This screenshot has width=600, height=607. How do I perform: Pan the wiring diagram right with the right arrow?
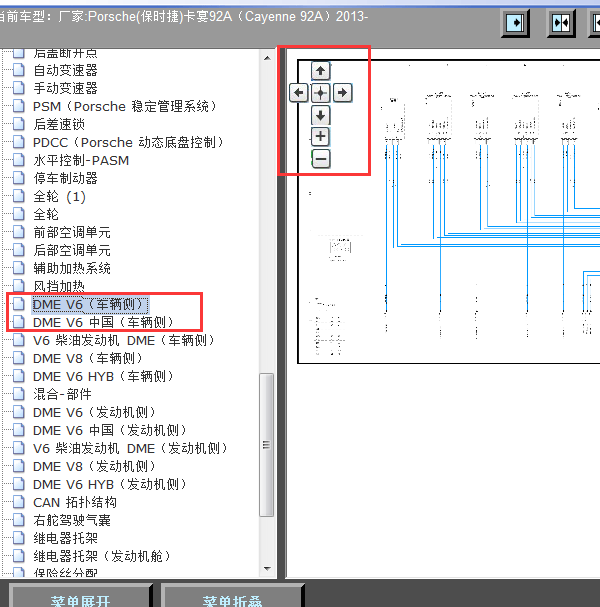342,93
